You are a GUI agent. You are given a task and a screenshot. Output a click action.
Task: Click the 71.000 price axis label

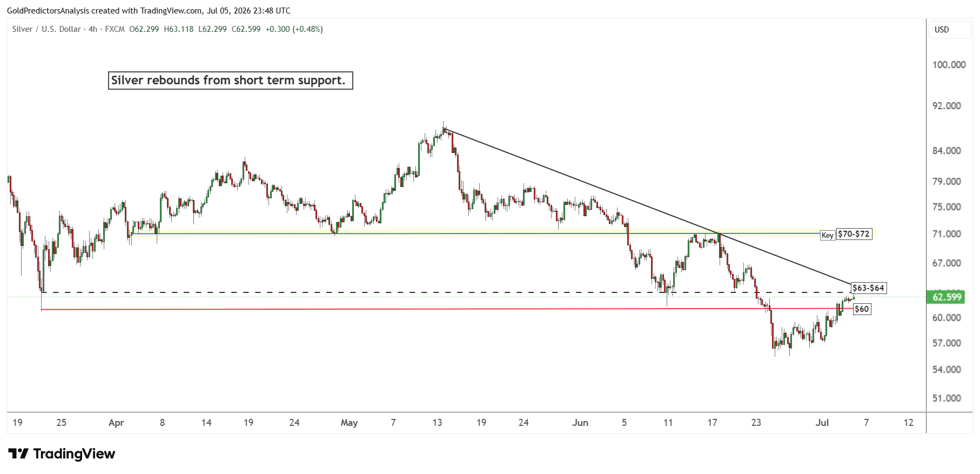[x=947, y=234]
